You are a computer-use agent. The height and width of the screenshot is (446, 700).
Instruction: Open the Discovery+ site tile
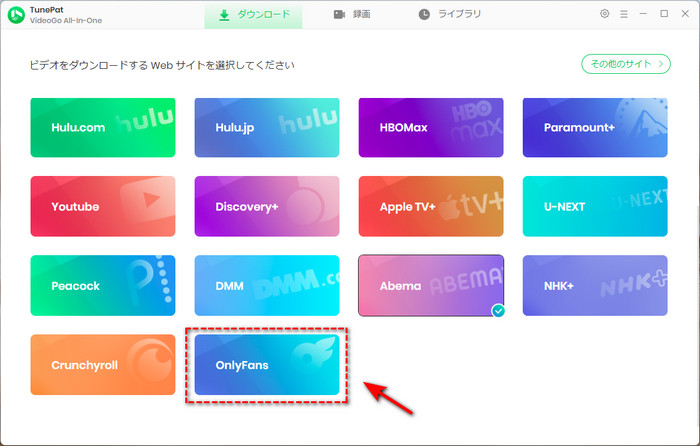coord(267,206)
